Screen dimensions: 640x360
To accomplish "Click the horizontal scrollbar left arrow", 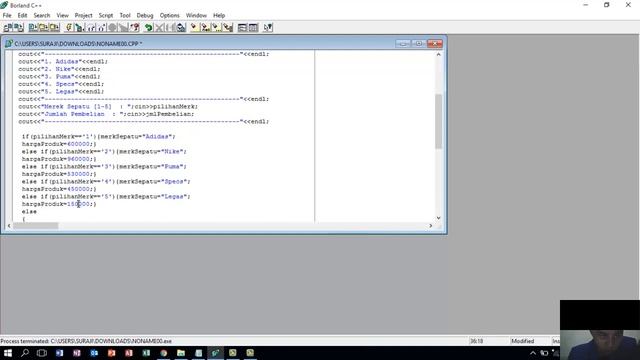I will 9,226.
